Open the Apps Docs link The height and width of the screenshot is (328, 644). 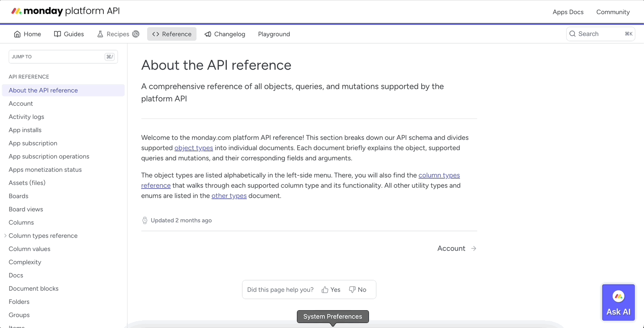568,12
